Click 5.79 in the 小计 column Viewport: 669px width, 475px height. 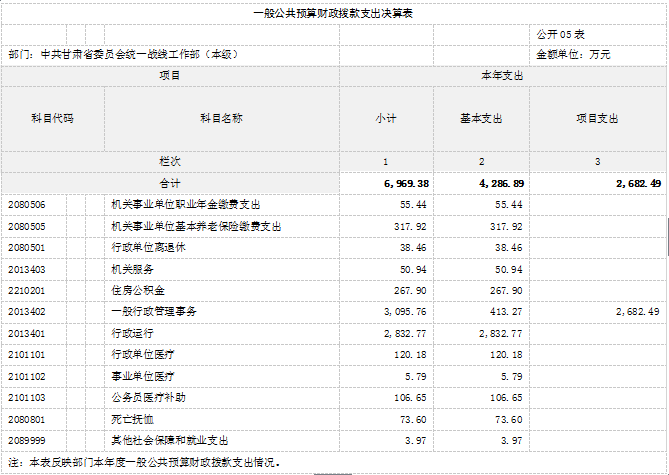(x=416, y=377)
